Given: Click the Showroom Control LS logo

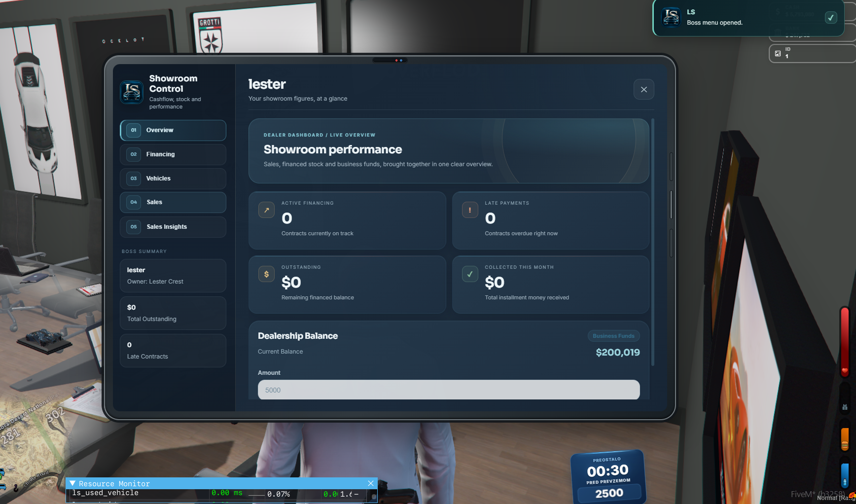Looking at the screenshot, I should 132,92.
